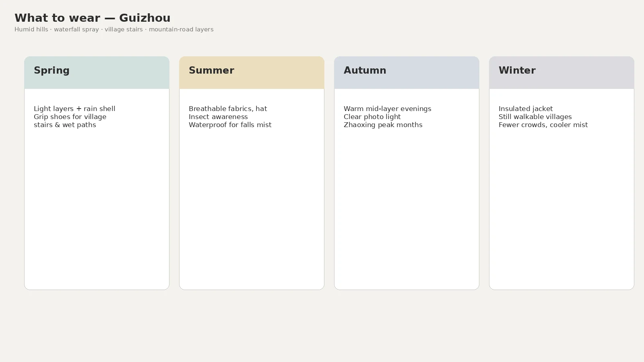This screenshot has height=362, width=644.
Task: Click 'Waterproof for falls mist' line
Action: coord(230,125)
